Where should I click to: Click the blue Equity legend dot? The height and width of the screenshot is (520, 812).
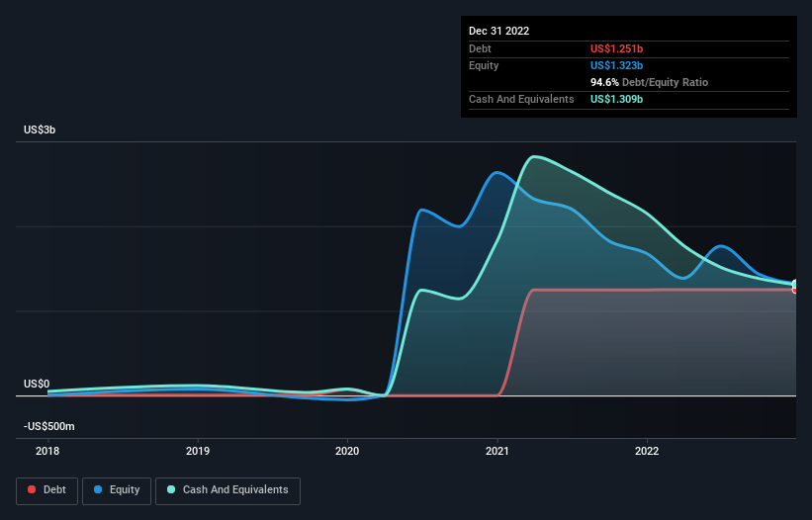98,489
